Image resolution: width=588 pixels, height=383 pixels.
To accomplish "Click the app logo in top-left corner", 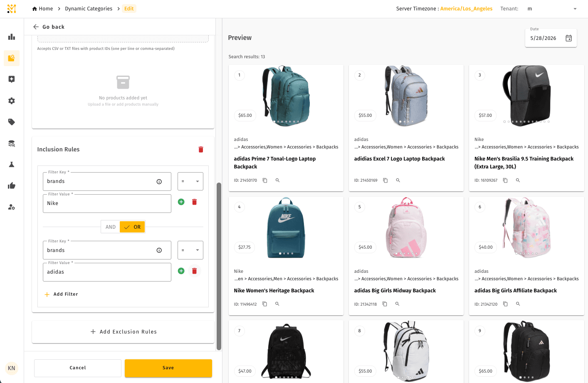I will pos(12,9).
